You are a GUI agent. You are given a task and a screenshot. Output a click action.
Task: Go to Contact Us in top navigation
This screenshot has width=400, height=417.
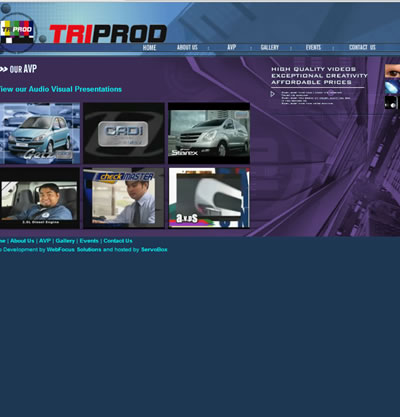point(362,47)
